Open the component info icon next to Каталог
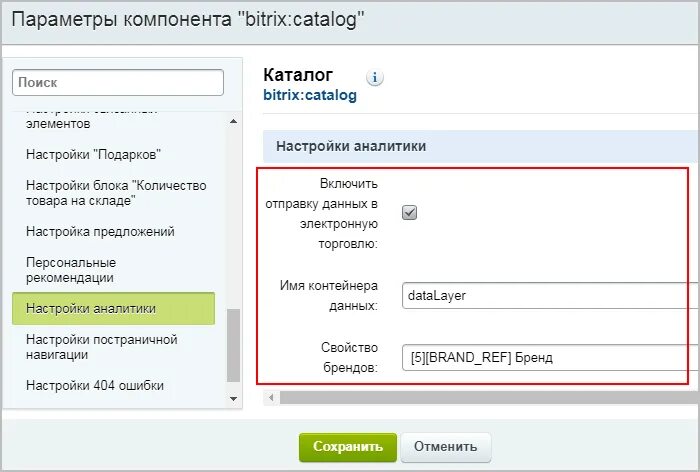The image size is (700, 472). coord(375,78)
